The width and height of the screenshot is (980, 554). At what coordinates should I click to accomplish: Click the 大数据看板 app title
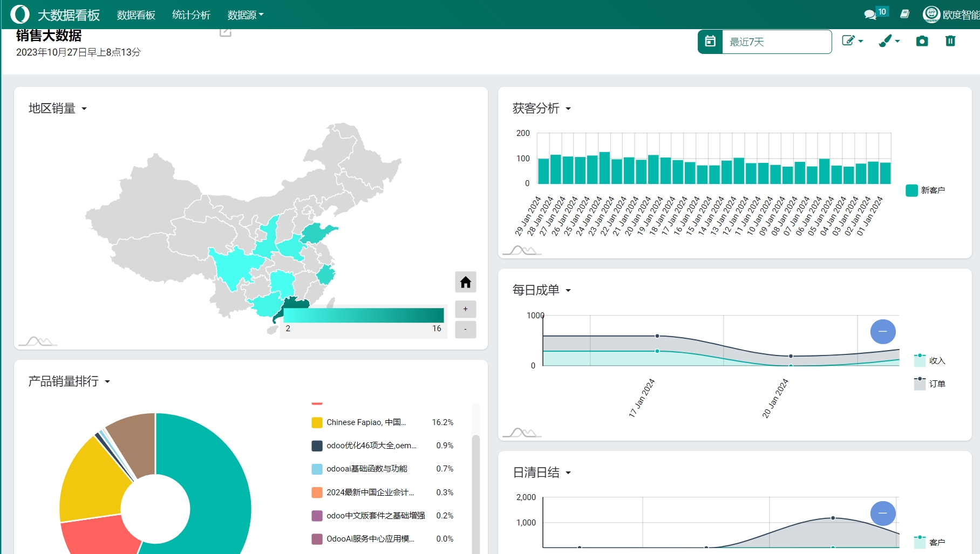coord(69,15)
